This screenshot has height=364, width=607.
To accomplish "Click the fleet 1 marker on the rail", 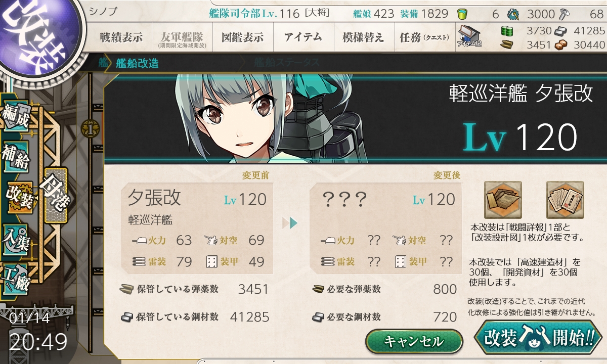I will click(90, 127).
